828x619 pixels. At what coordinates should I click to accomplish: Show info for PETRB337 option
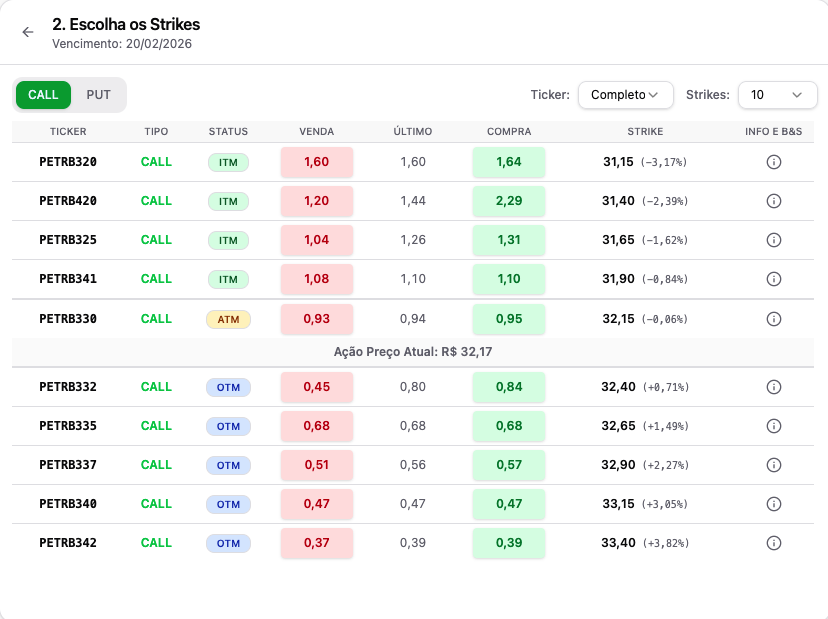(774, 465)
